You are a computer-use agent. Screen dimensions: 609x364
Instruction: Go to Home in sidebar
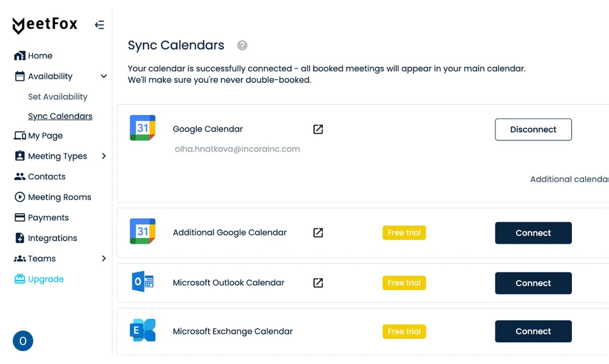[40, 56]
